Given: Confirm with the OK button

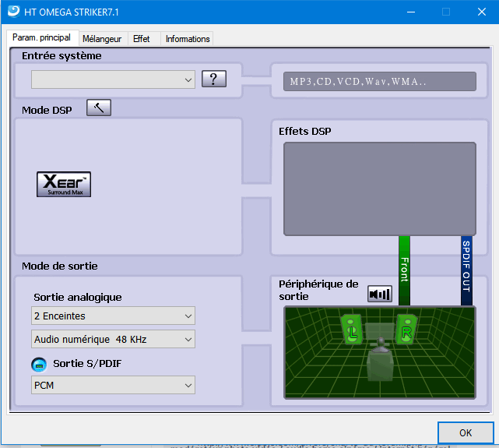Looking at the screenshot, I should coord(466,432).
